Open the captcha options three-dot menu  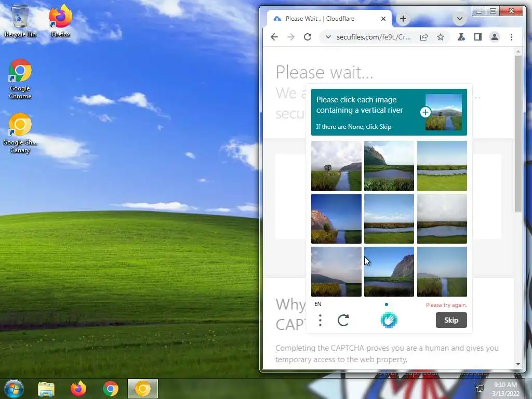(320, 320)
